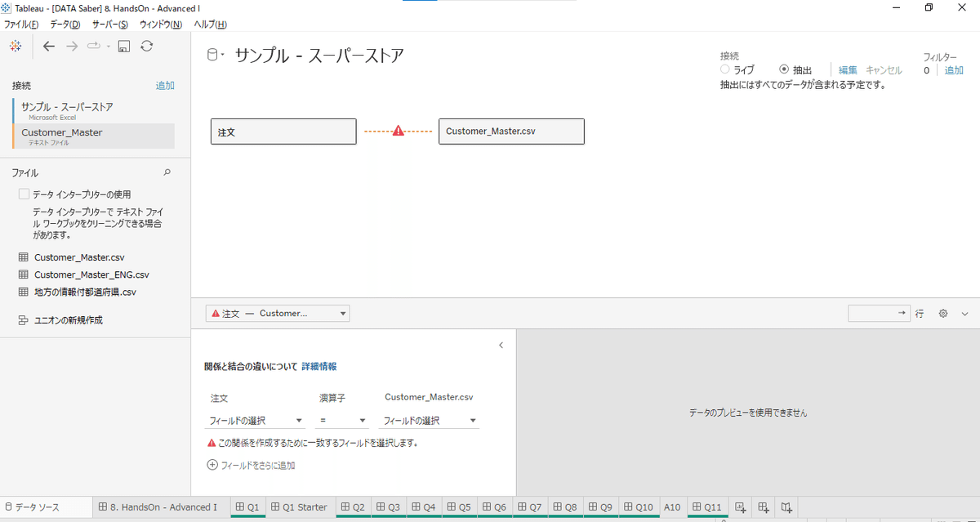The width and height of the screenshot is (980, 522).
Task: Click the ユニオンの新規作成 union icon
Action: pyautogui.click(x=24, y=320)
